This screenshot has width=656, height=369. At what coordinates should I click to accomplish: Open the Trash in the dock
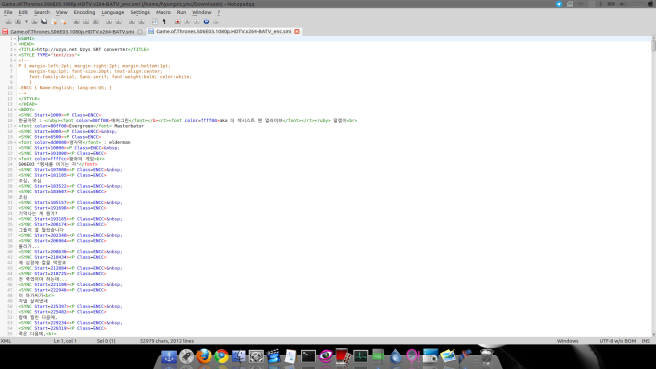coord(486,356)
